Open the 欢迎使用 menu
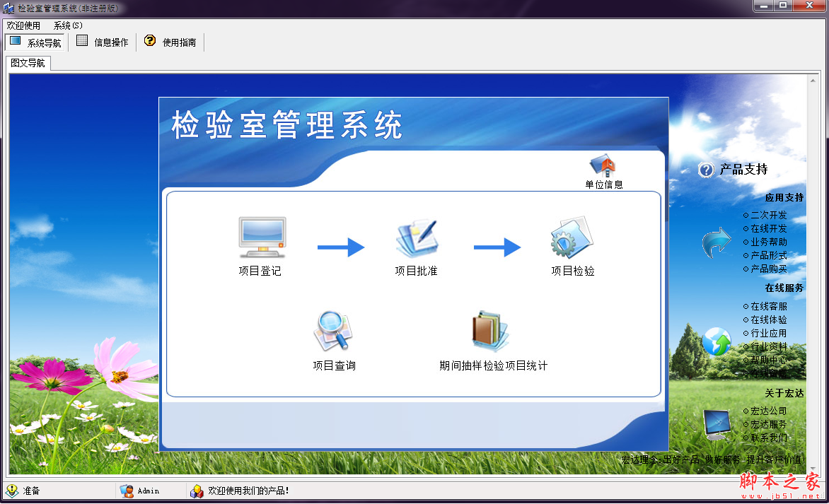This screenshot has height=504, width=829. 23,25
